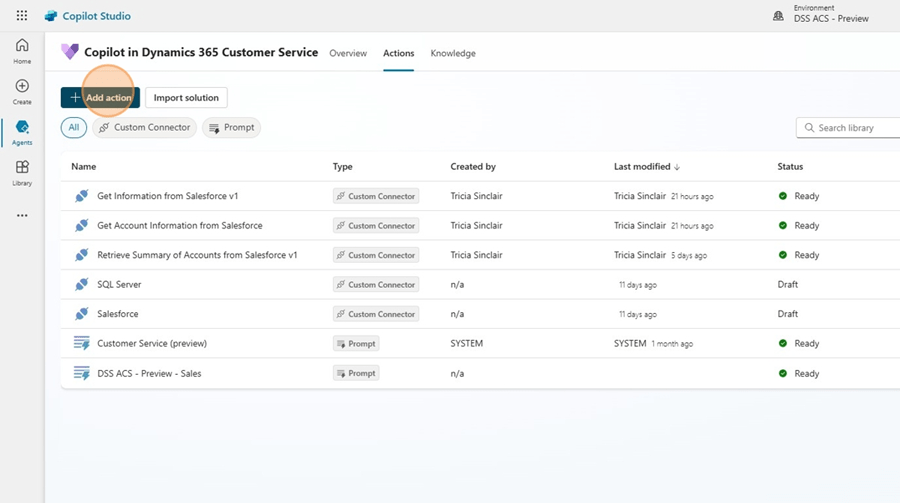Sort the list by Name column

pyautogui.click(x=84, y=167)
